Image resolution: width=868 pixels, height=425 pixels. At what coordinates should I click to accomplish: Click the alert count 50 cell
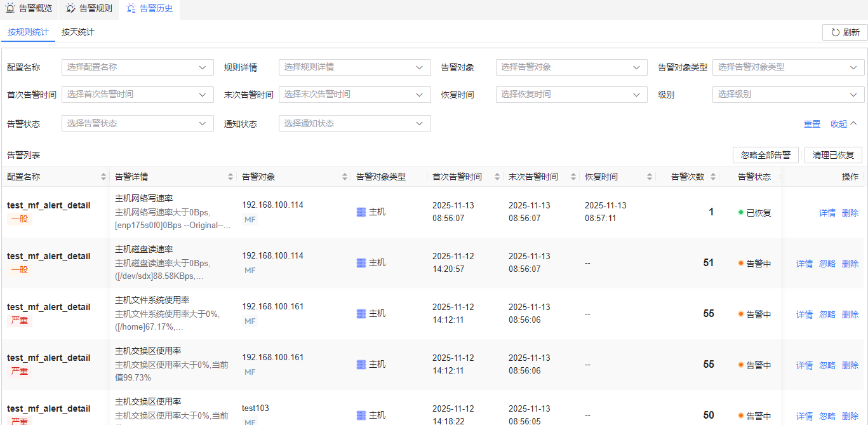point(709,415)
